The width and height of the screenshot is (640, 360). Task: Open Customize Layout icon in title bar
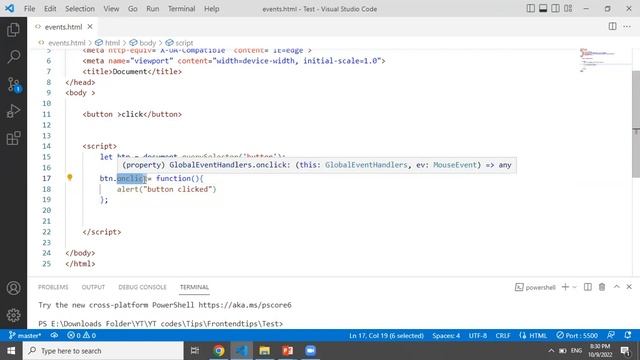coord(568,8)
